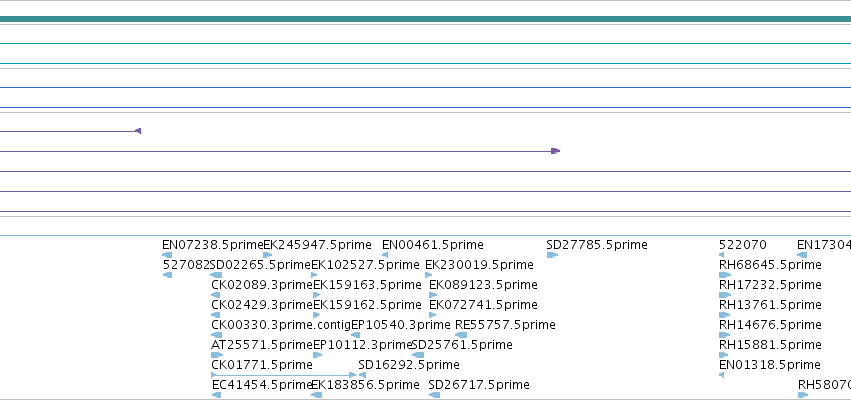Image resolution: width=851 pixels, height=400 pixels.
Task: Click the EP10540.3prime label
Action: (401, 325)
